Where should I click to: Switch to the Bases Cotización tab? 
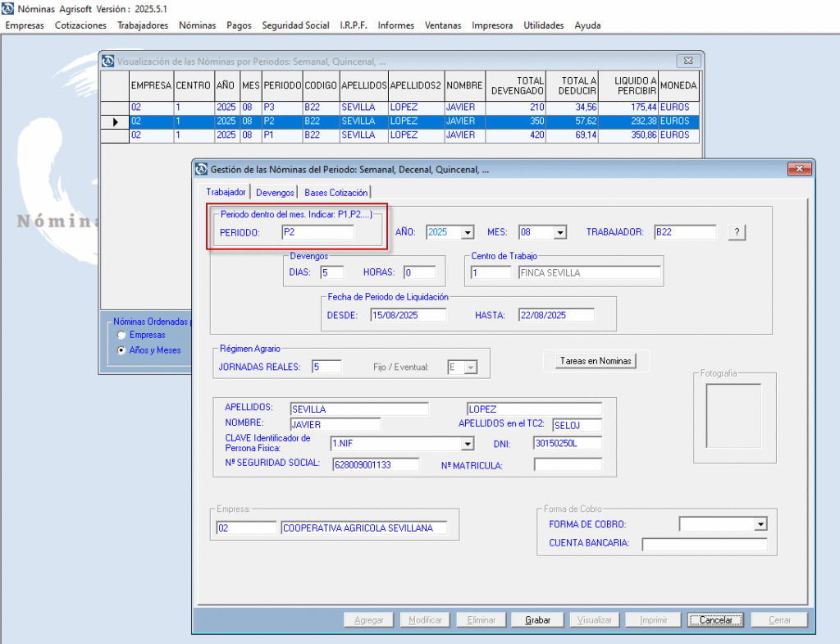click(x=336, y=192)
